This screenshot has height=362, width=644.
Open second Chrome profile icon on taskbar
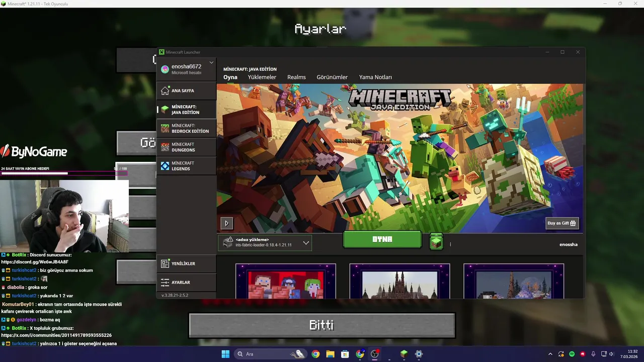tap(360, 354)
